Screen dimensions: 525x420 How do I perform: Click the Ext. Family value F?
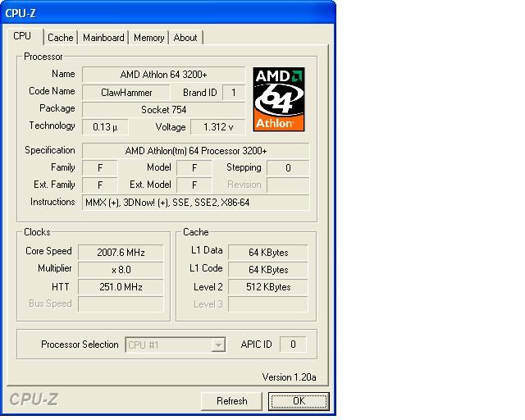pos(100,185)
